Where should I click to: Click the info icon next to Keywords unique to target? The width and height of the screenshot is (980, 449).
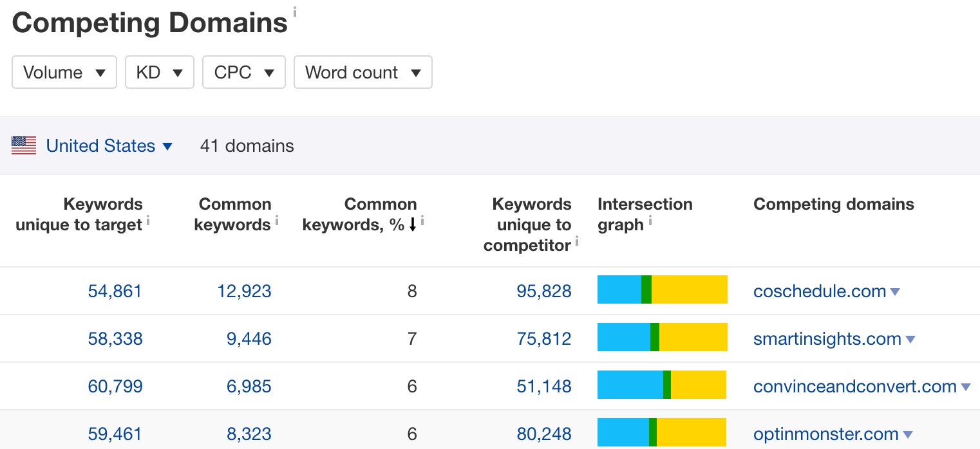149,222
